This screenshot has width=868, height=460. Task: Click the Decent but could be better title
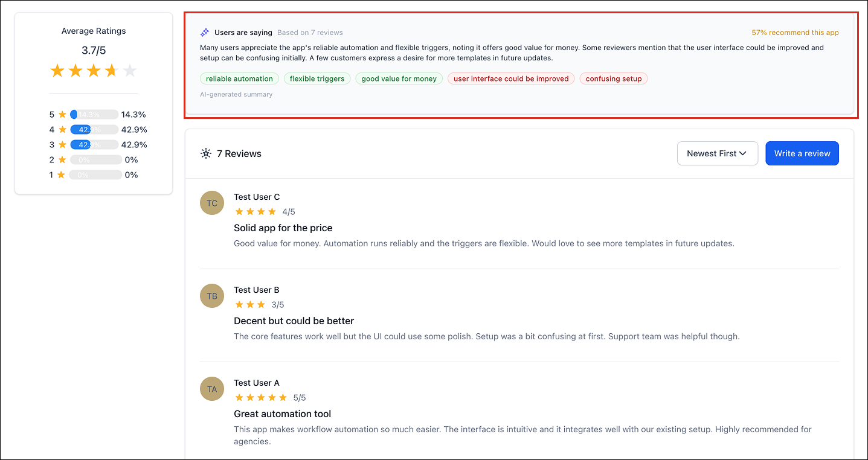point(294,321)
